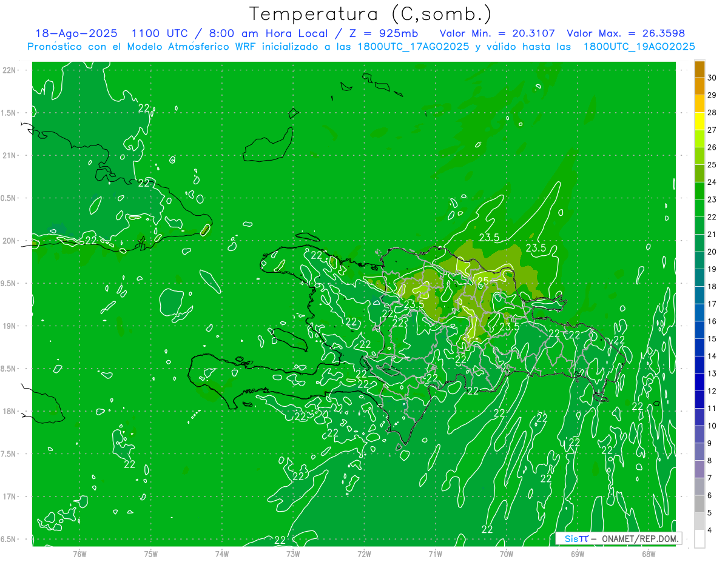Click the blue swatch between scale values 14 and 15
Viewport: 728px width, 562px height.
(x=699, y=347)
